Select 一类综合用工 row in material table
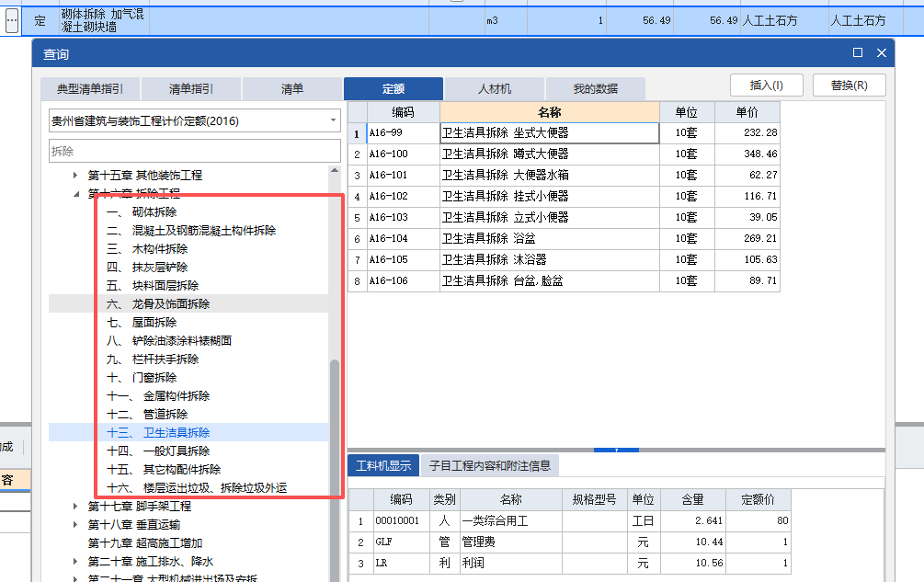Screen dimensions: 924x582 point(569,520)
